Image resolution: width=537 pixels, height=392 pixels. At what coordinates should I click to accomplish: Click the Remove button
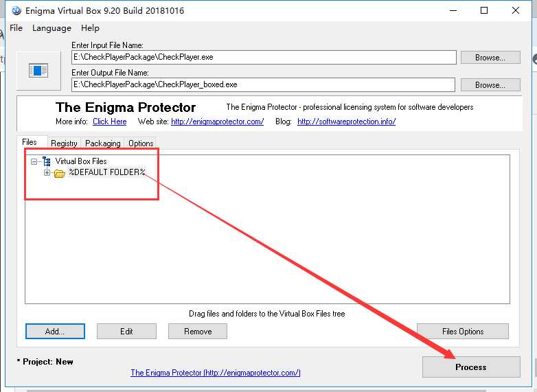(198, 332)
